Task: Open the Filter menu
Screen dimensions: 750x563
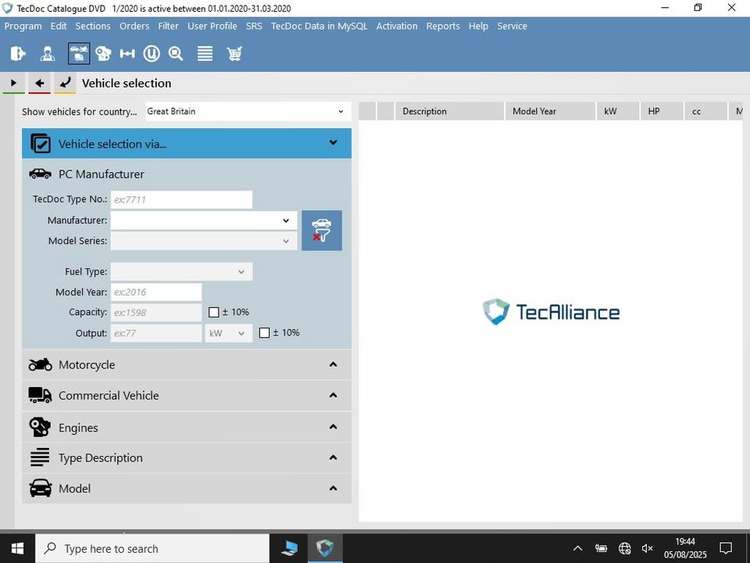Action: 168,26
